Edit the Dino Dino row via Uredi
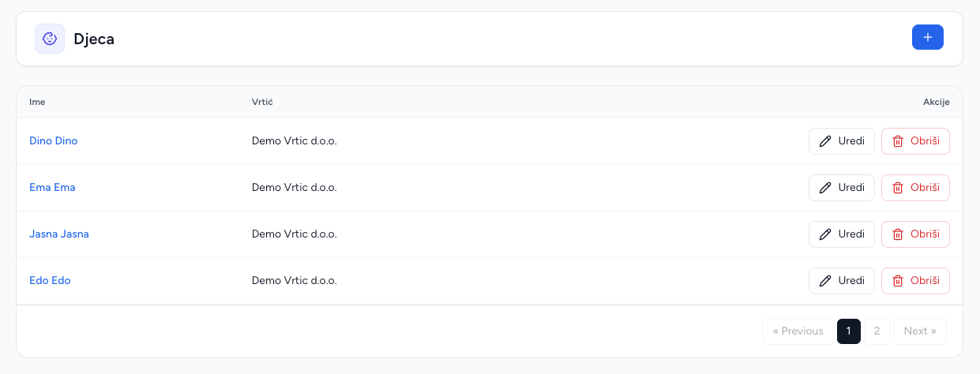Viewport: 980px width, 374px height. [x=842, y=141]
